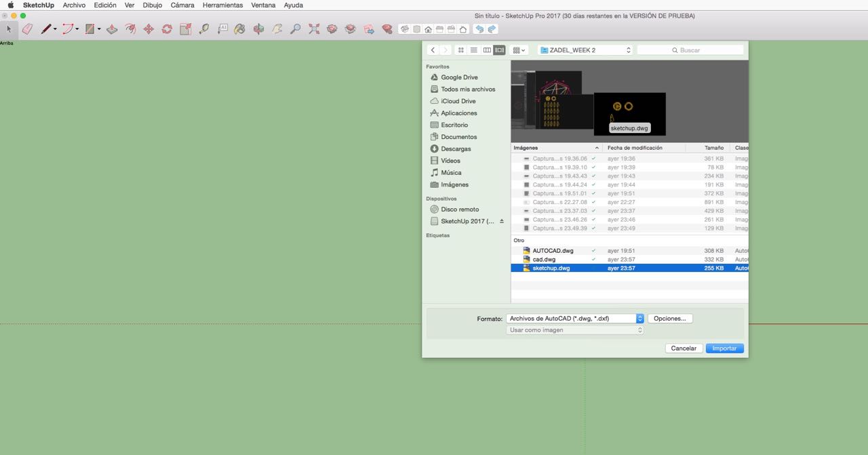Open the Line tool dropdown arrow
Image resolution: width=868 pixels, height=455 pixels.
pos(55,29)
